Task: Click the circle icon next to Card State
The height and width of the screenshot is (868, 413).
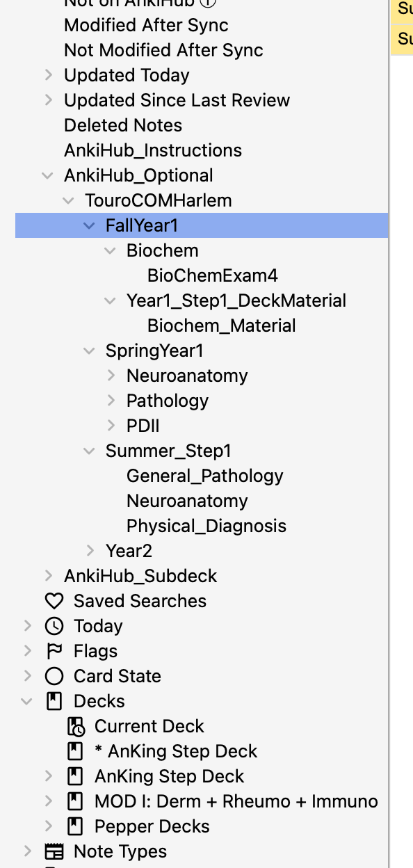Action: [x=54, y=676]
